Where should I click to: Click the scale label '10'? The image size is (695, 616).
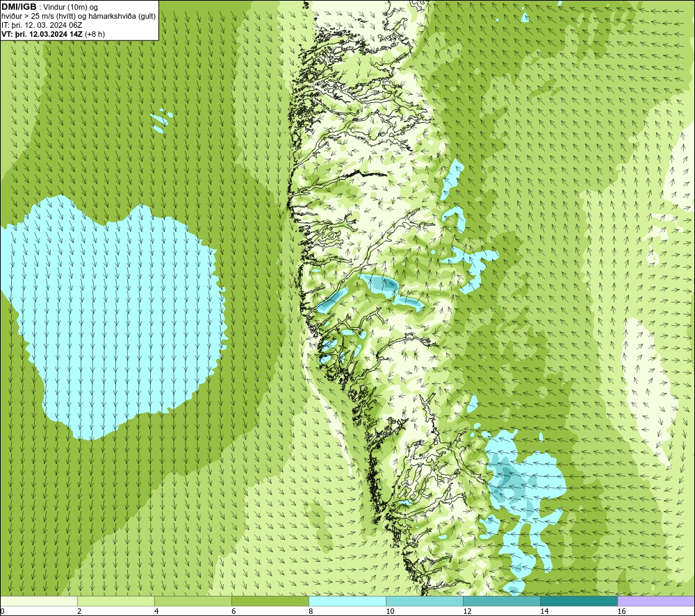[390, 612]
